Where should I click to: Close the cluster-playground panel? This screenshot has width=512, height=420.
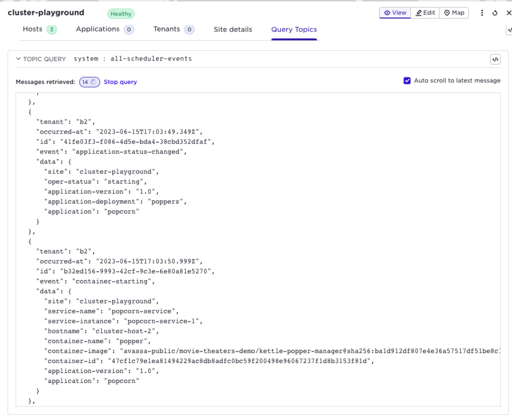508,13
